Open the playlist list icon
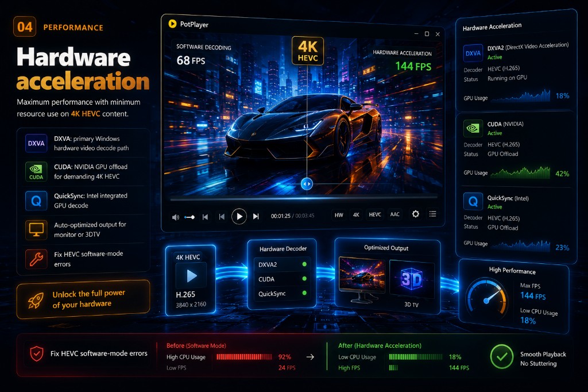Viewport: 588px width, 392px height. [433, 214]
